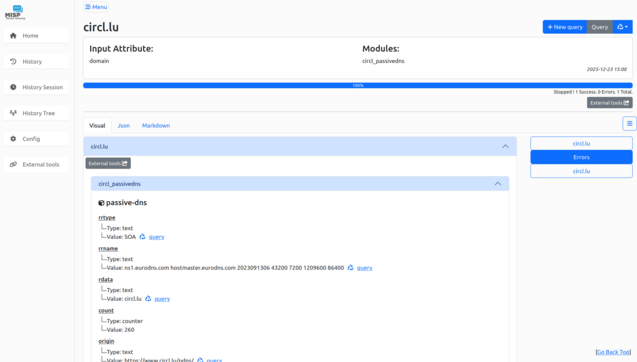Click the rrtype attribute label

tap(107, 218)
